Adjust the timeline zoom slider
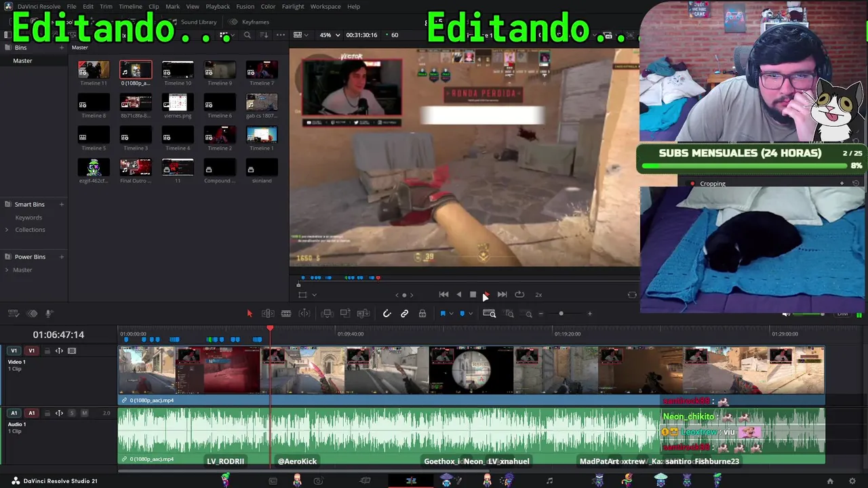Image resolution: width=868 pixels, height=488 pixels. coord(561,314)
